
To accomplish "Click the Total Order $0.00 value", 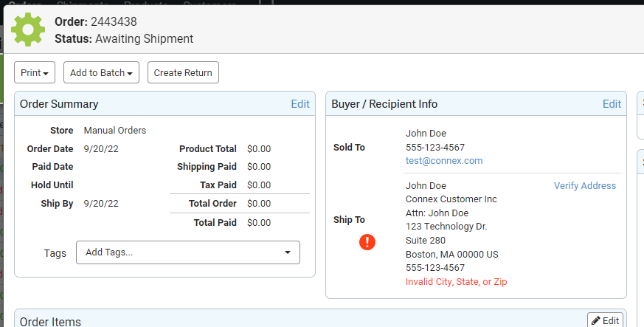I will click(x=259, y=203).
